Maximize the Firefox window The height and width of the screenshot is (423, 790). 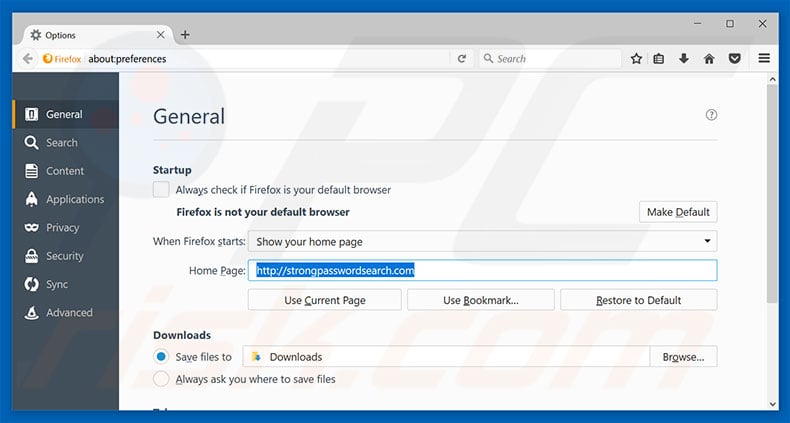point(730,24)
